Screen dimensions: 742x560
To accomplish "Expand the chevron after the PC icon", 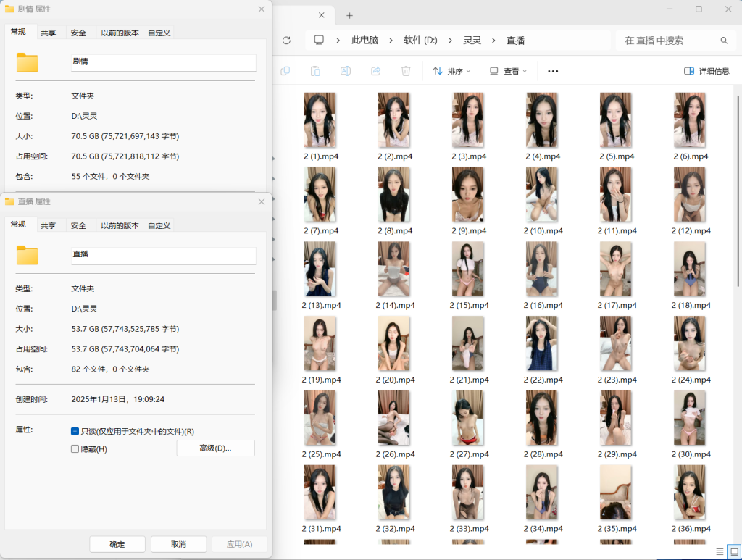I will pos(338,41).
